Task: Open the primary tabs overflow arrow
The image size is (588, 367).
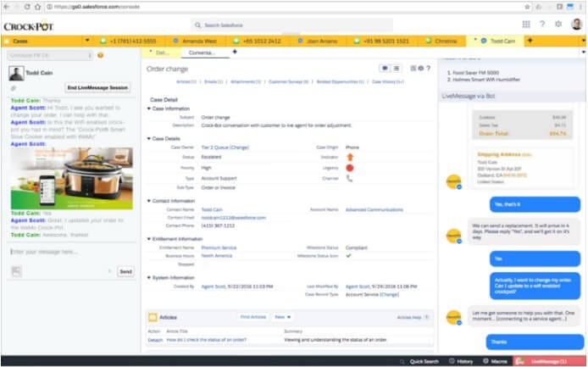Action: click(584, 41)
